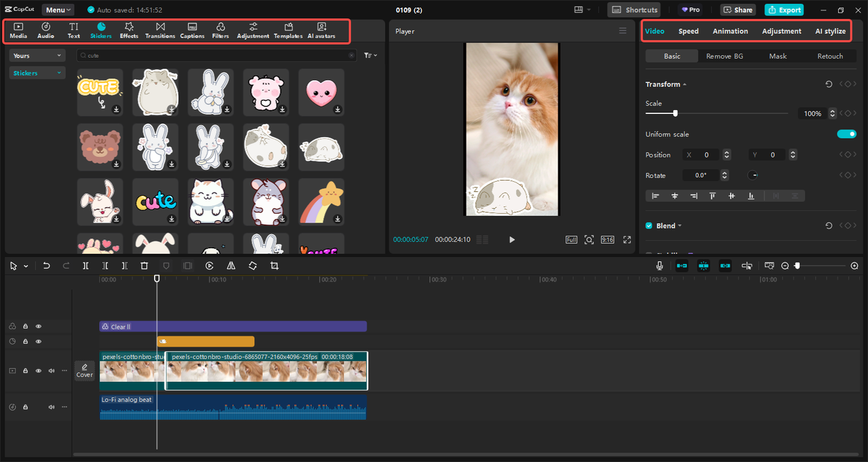Toggle linkage in timeline toolbar

(725, 266)
